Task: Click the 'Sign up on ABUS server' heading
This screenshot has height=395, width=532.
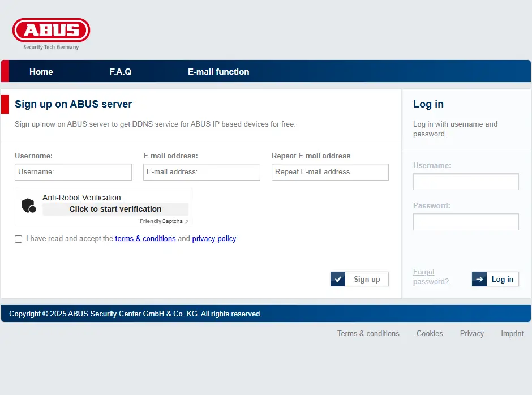Action: coord(73,104)
